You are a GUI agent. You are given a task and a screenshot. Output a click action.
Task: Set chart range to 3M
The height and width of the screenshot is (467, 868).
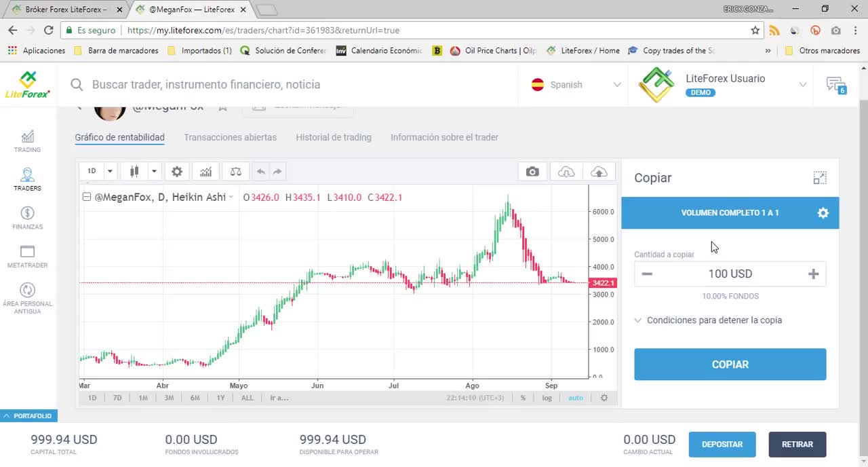click(x=169, y=398)
